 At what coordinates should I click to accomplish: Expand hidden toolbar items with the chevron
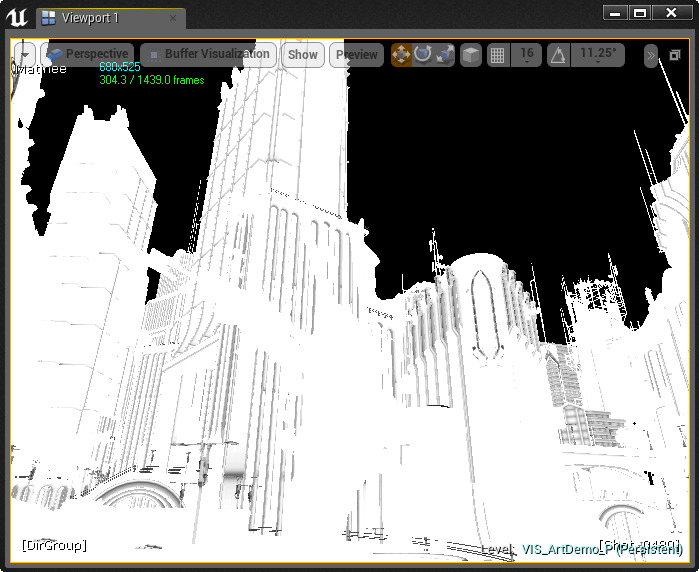pyautogui.click(x=651, y=55)
